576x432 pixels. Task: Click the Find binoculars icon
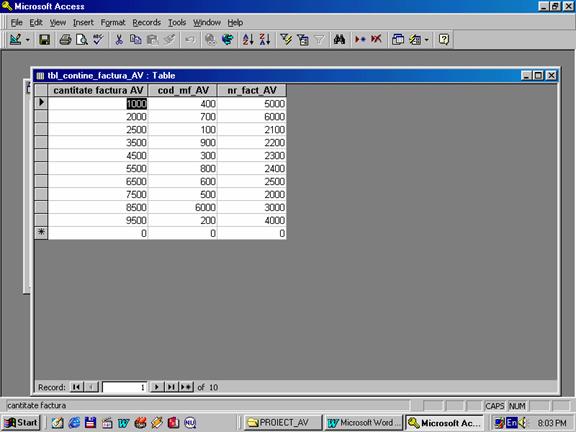click(339, 39)
